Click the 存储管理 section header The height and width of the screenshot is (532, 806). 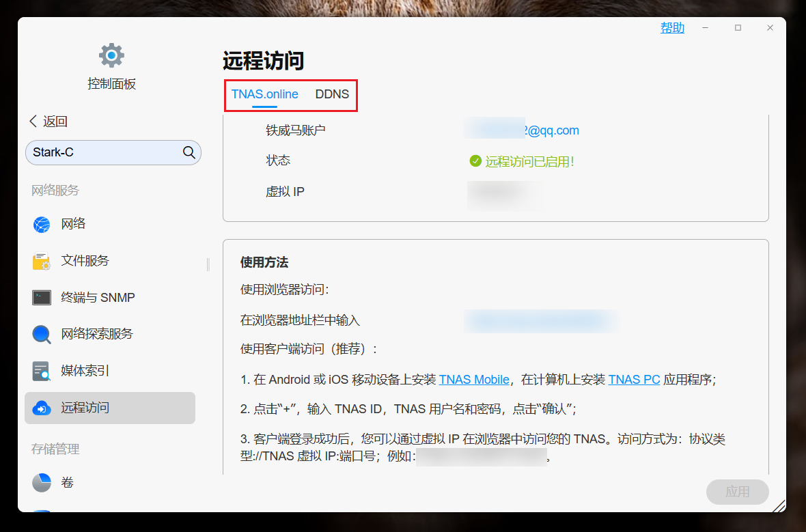coord(55,449)
